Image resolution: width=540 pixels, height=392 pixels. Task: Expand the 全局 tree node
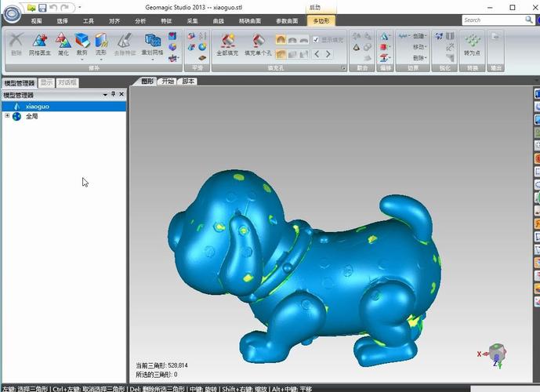(7, 116)
